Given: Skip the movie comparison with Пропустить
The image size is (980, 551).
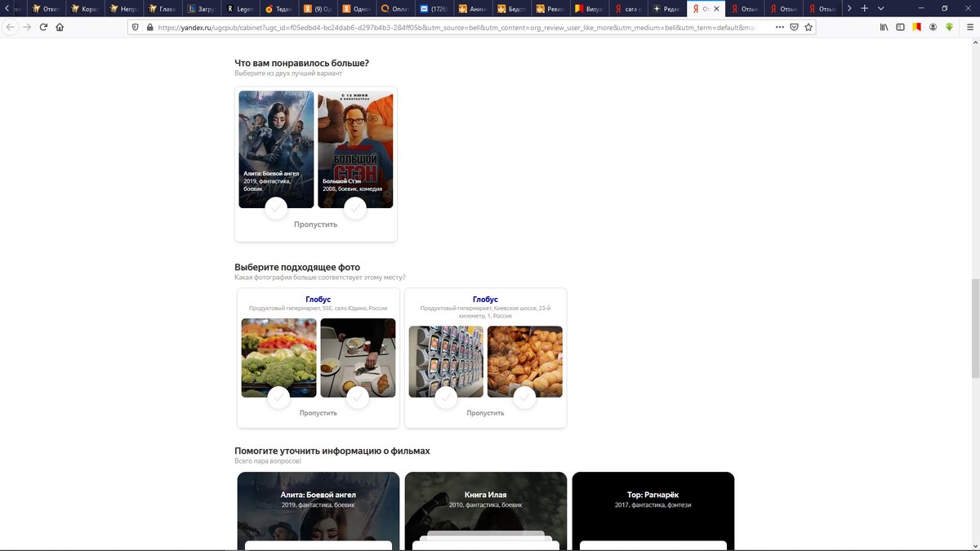Looking at the screenshot, I should [315, 224].
